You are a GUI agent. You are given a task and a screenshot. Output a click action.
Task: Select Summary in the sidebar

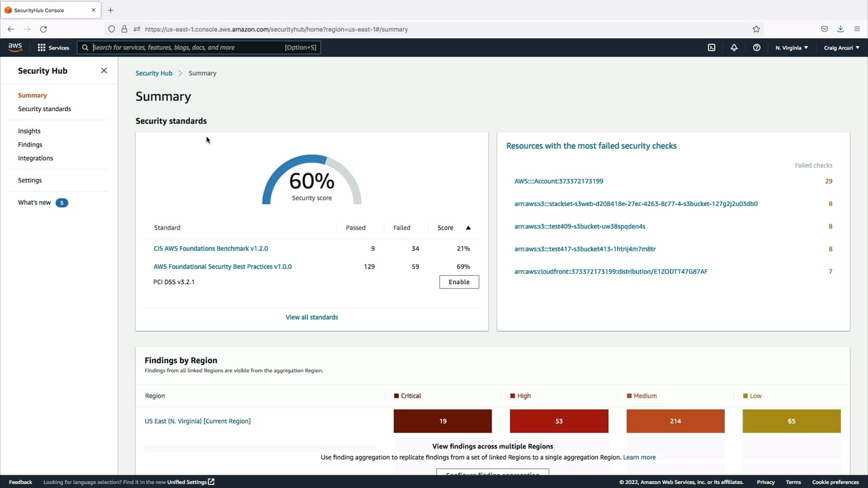click(x=33, y=96)
